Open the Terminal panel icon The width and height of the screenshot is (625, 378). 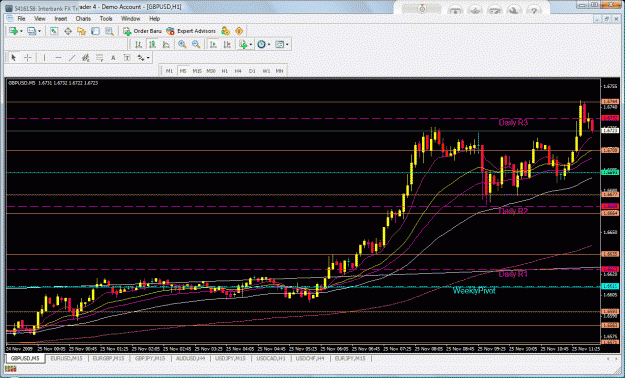click(x=95, y=31)
